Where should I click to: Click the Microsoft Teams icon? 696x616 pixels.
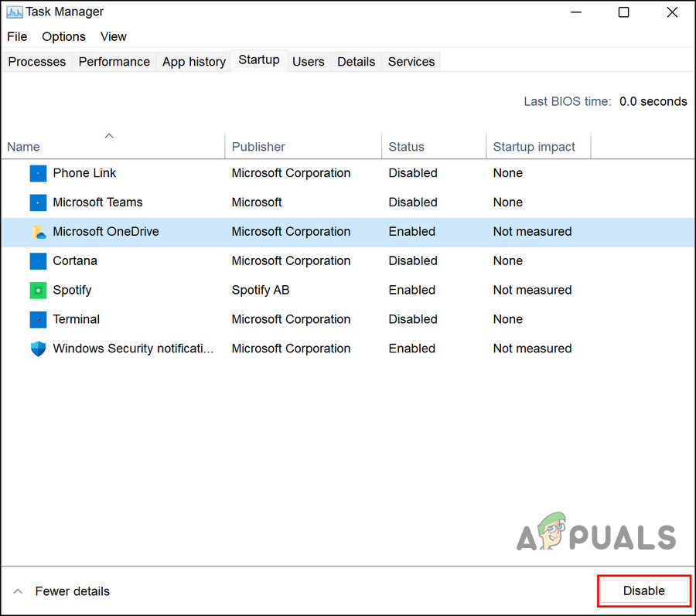[38, 202]
